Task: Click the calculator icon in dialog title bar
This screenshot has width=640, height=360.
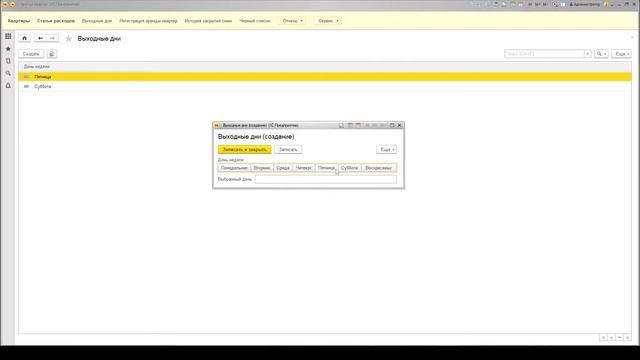Action: tap(350, 125)
